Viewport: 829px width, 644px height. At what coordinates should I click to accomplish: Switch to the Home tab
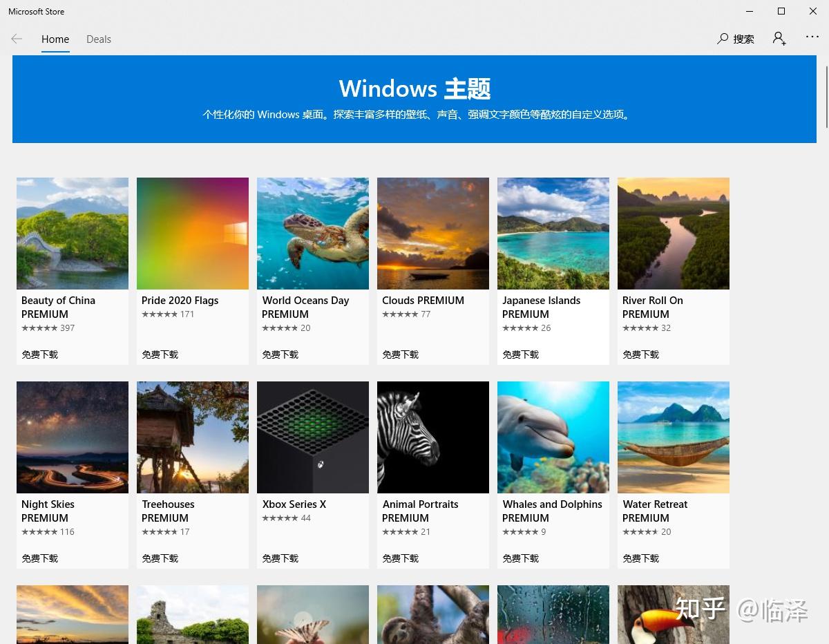click(x=55, y=39)
